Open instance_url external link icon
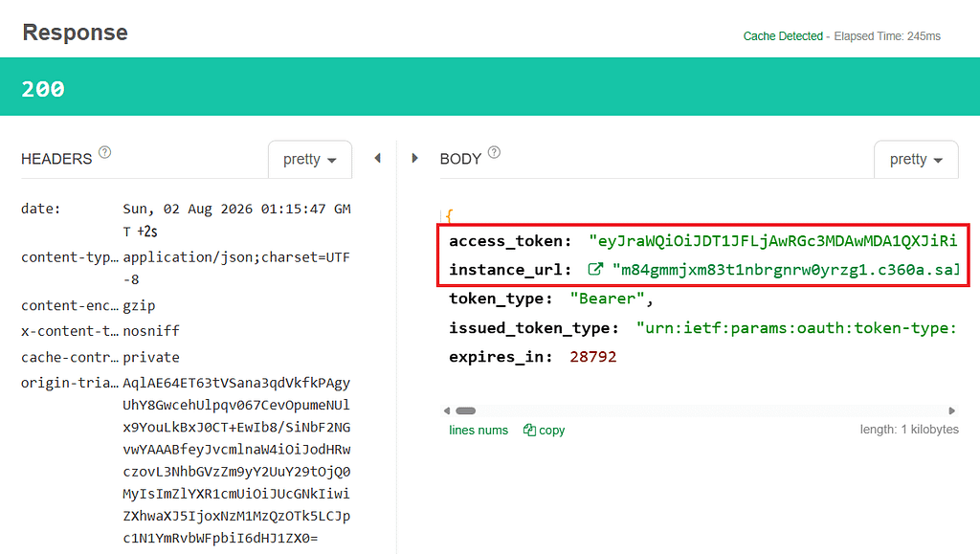The width and height of the screenshot is (980, 554). coord(595,269)
